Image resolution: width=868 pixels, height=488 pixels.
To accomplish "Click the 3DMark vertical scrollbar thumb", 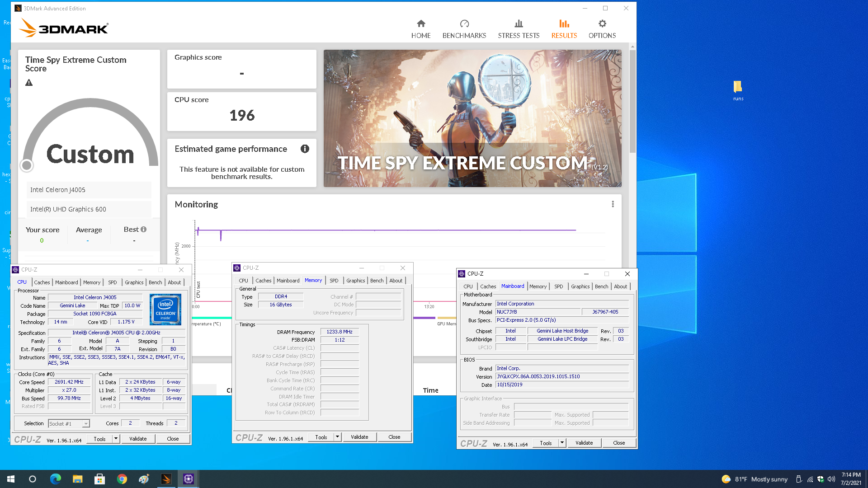I will (x=632, y=102).
